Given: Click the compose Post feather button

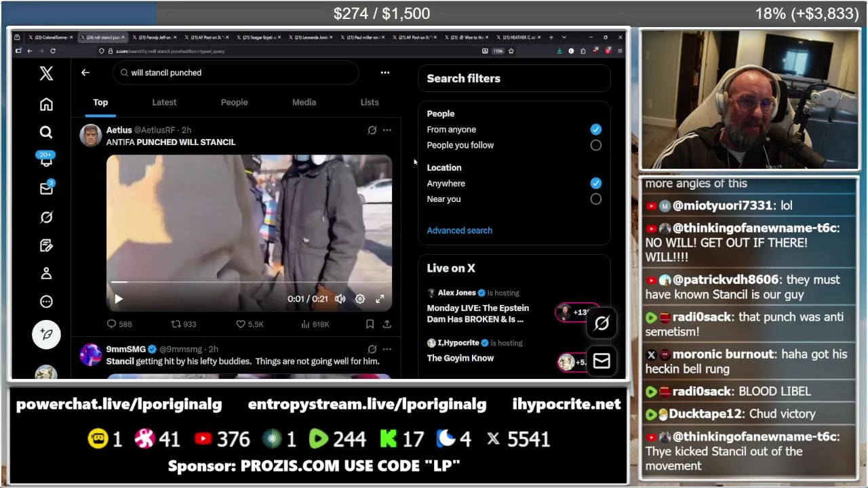Looking at the screenshot, I should click(46, 334).
